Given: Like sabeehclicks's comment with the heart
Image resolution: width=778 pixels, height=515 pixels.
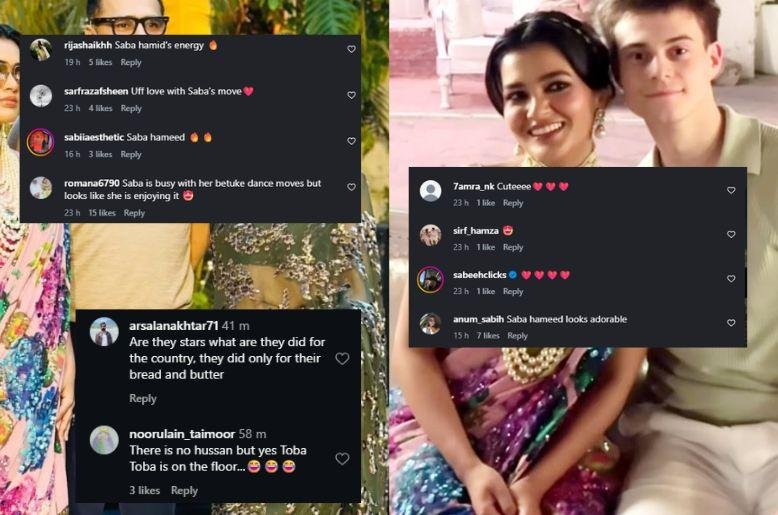Looking at the screenshot, I should (x=731, y=279).
